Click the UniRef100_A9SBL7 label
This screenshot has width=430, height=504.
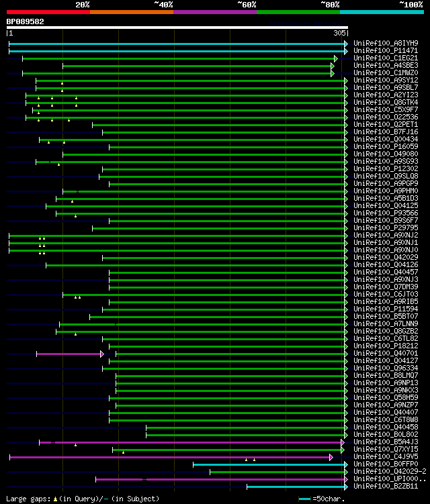[386, 87]
